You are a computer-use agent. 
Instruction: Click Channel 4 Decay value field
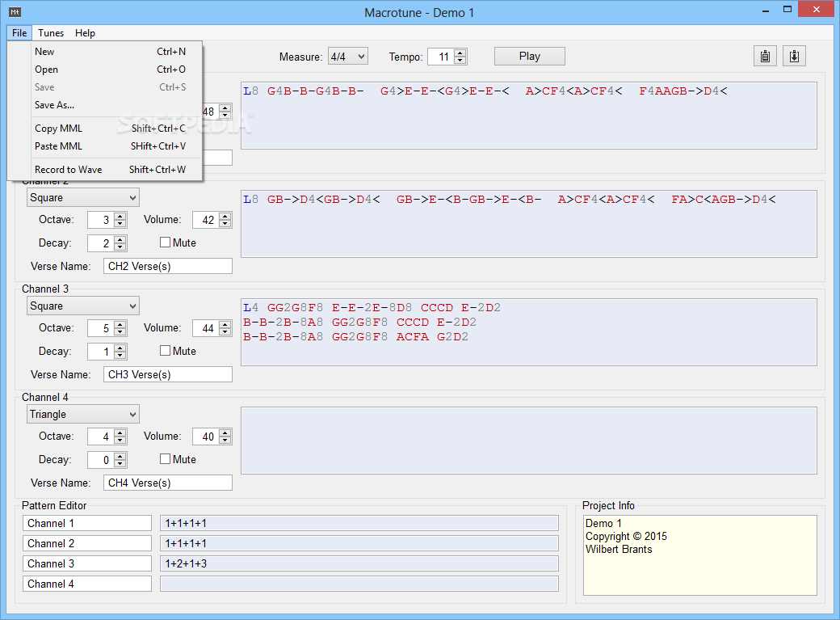click(x=101, y=460)
